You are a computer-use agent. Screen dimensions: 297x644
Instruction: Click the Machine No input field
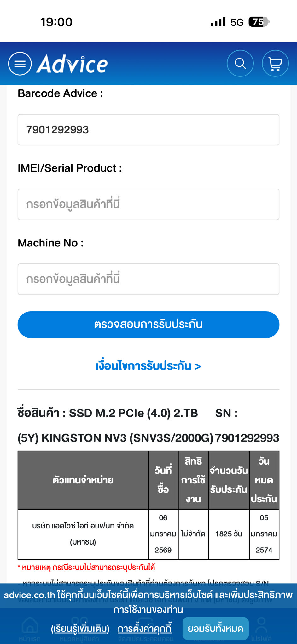(148, 279)
